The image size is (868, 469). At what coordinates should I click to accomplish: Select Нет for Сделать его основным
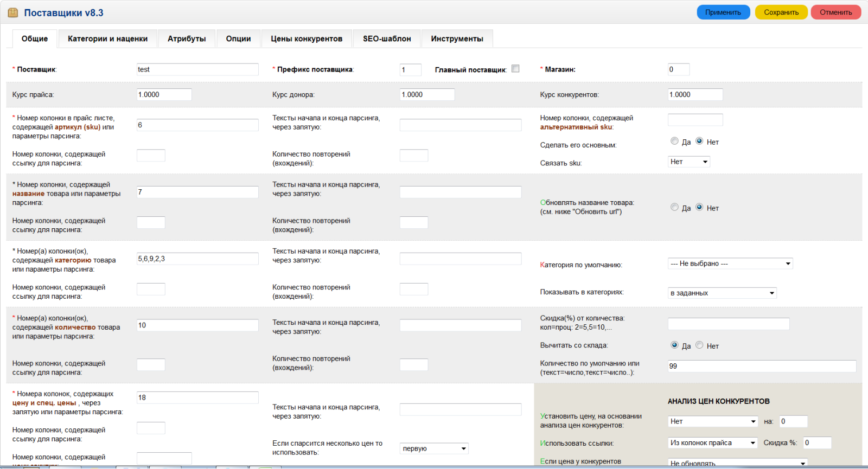pos(699,141)
